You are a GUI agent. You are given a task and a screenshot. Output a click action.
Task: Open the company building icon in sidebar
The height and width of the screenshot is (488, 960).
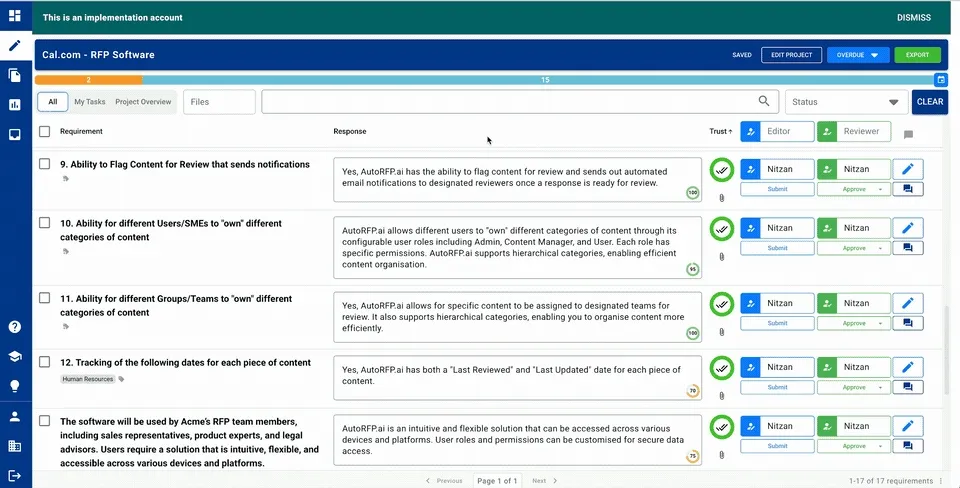click(15, 446)
